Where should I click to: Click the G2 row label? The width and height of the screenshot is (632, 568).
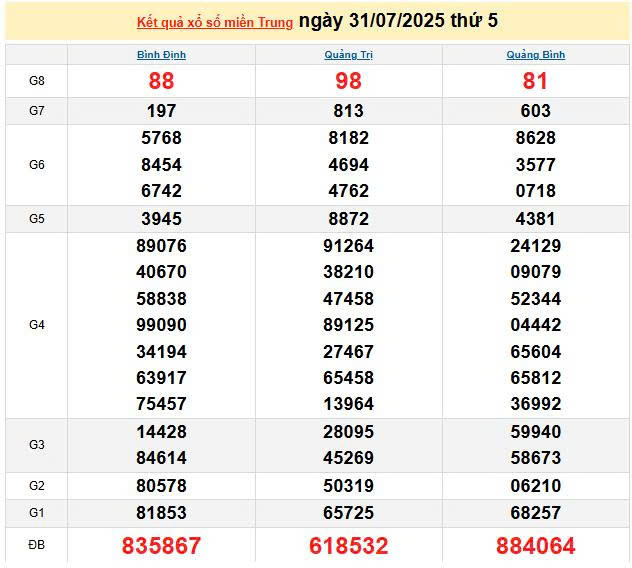coord(37,486)
